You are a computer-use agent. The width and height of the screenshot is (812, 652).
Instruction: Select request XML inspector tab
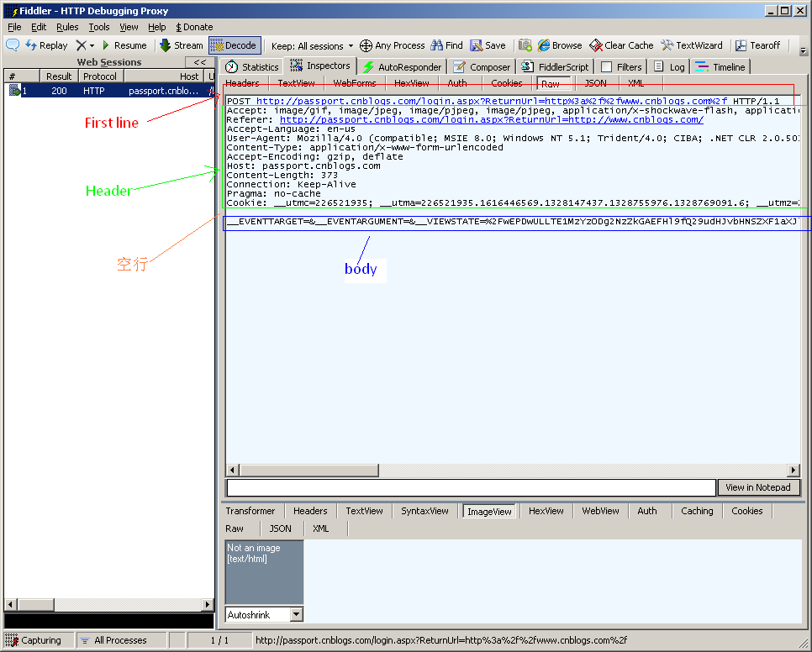tap(636, 83)
